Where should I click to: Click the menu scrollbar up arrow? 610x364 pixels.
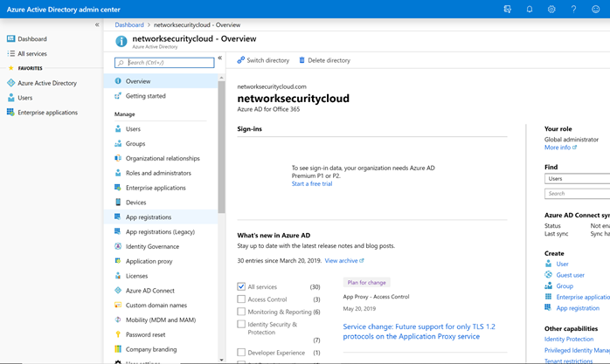(x=221, y=78)
